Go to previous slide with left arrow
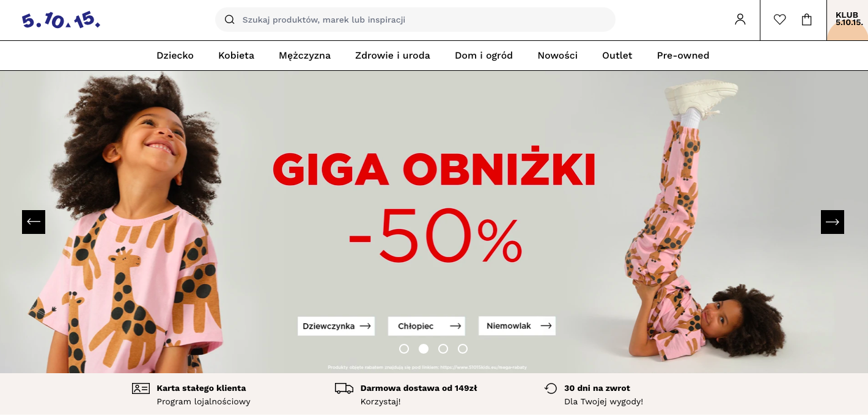Viewport: 868px width, 419px height. click(x=34, y=222)
